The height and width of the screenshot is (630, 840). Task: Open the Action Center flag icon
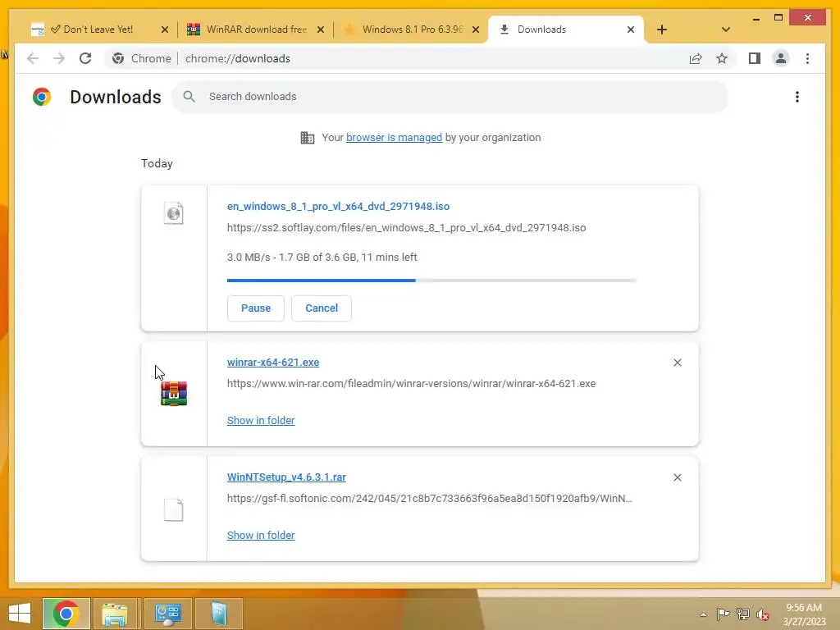[723, 614]
